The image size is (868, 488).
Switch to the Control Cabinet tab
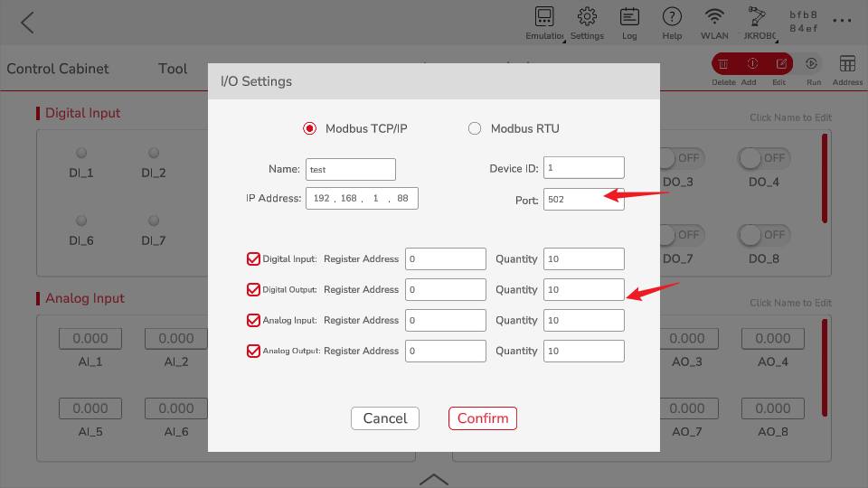click(58, 69)
